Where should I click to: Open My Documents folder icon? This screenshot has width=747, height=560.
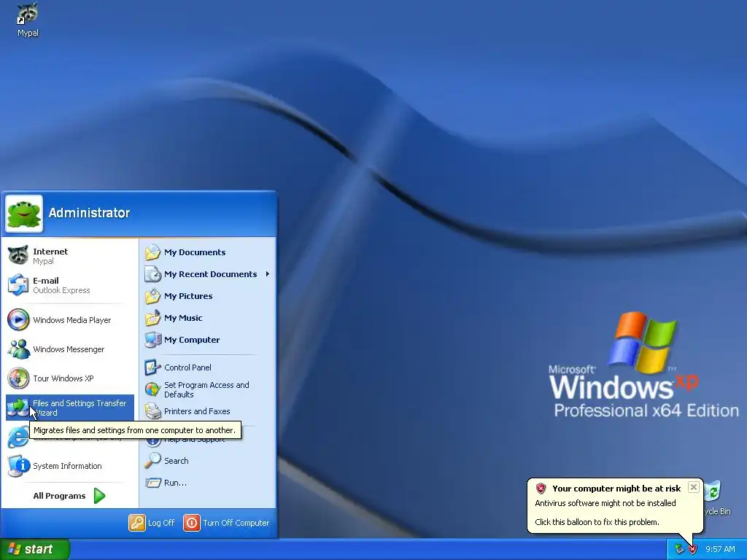pyautogui.click(x=153, y=252)
